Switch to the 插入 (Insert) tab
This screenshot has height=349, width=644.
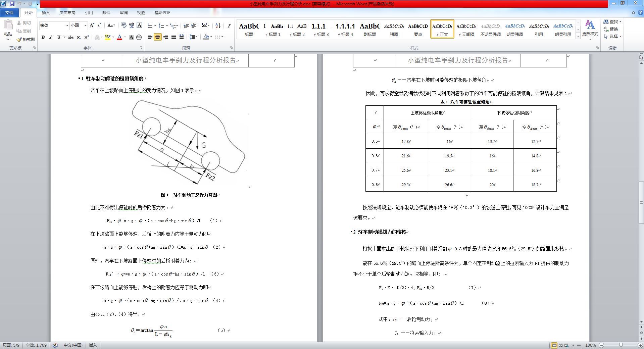tap(46, 12)
